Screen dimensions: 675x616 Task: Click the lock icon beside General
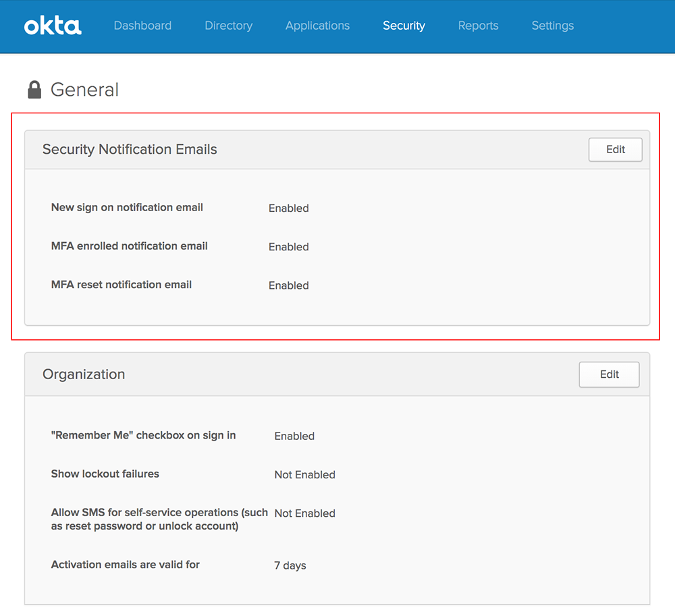[34, 90]
